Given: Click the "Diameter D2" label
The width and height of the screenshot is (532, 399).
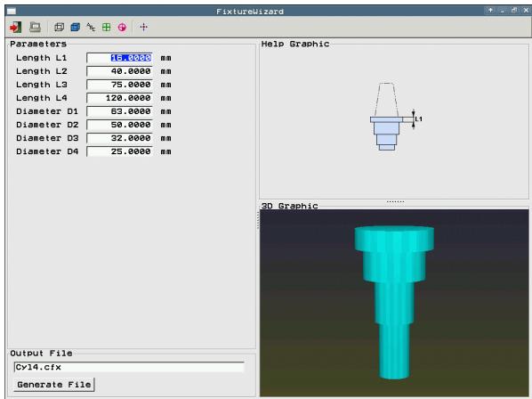Looking at the screenshot, I should coord(47,125).
